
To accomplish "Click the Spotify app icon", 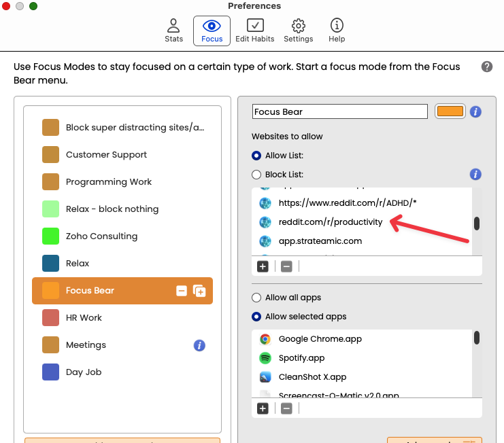I will pos(265,358).
